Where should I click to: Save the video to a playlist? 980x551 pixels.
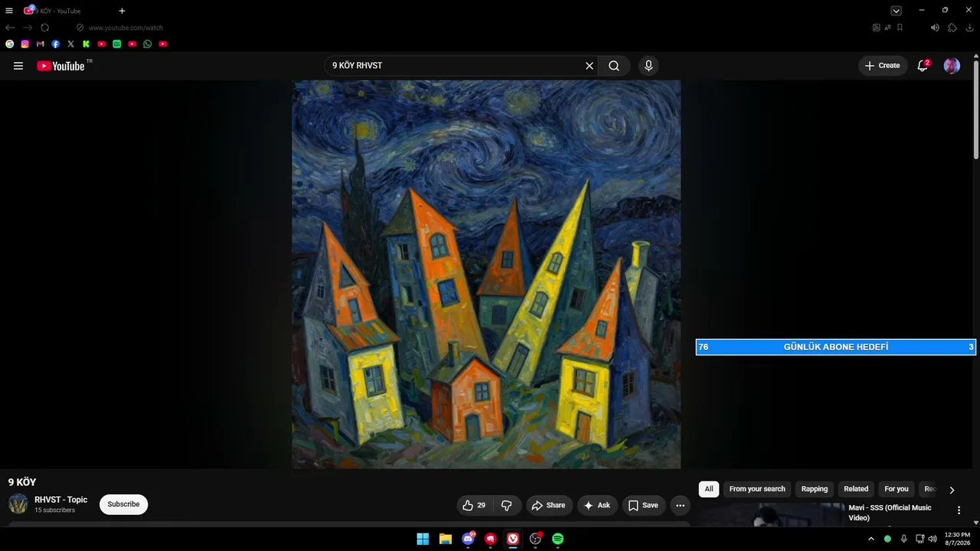643,505
